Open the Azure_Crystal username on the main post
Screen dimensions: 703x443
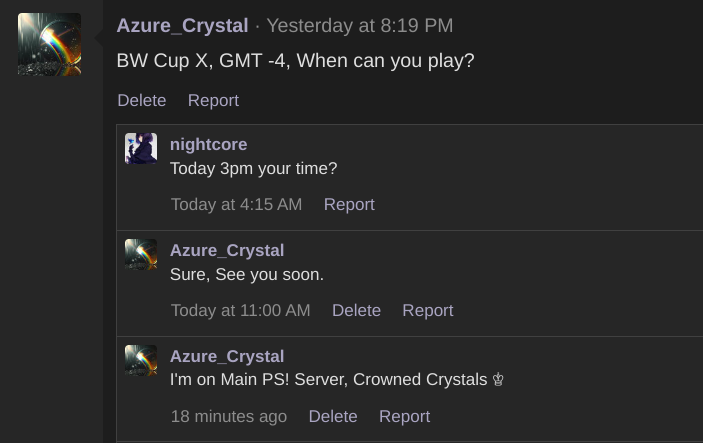coord(182,26)
